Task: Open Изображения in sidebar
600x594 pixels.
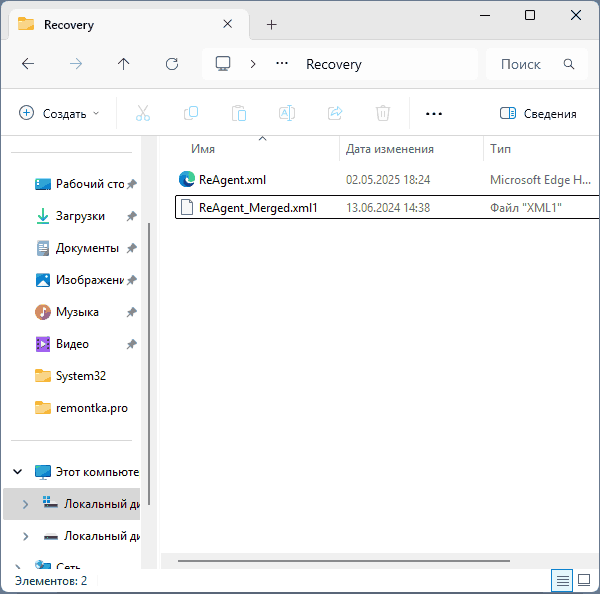Action: [x=80, y=280]
